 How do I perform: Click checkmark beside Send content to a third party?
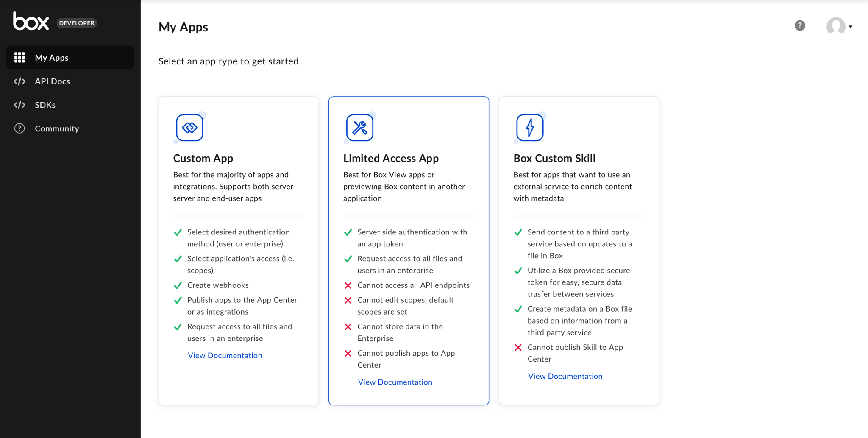click(x=518, y=232)
